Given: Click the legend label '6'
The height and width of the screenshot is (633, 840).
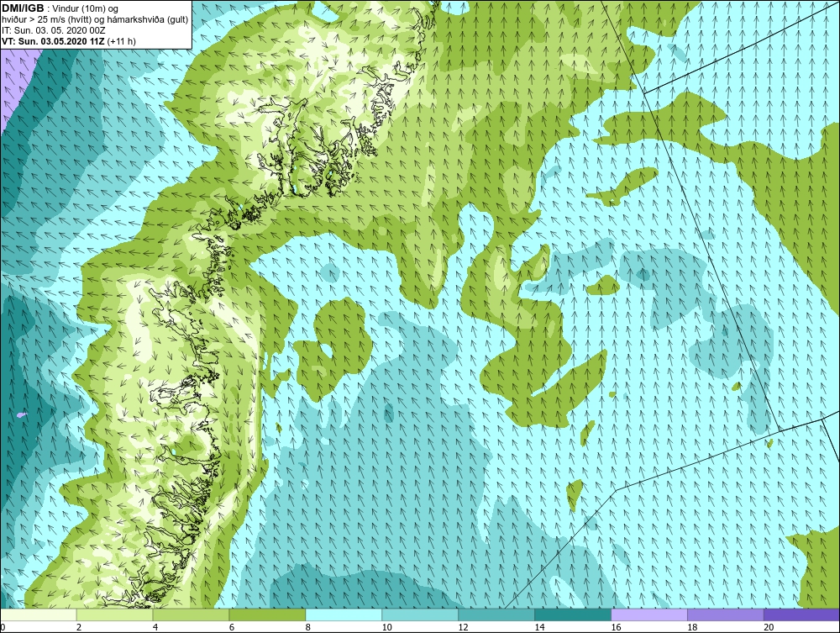Looking at the screenshot, I should click(x=232, y=627).
